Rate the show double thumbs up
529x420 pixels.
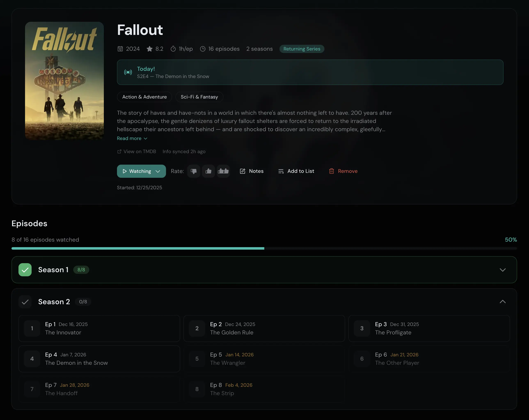tap(223, 171)
